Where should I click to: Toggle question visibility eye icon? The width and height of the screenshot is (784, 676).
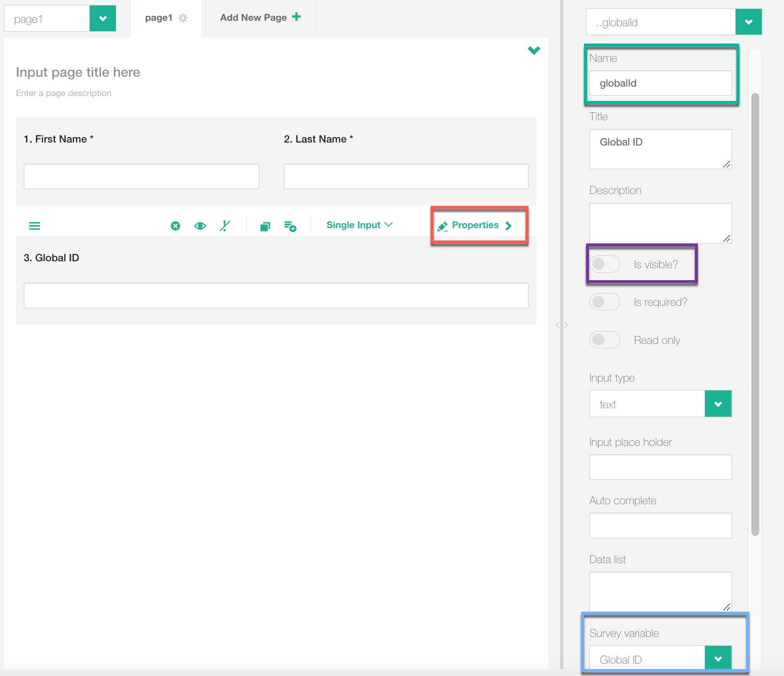coord(200,226)
